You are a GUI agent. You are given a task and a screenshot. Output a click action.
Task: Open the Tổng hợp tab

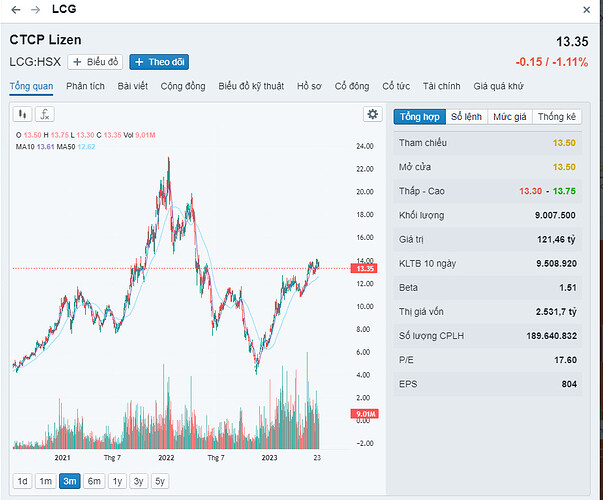pos(419,116)
